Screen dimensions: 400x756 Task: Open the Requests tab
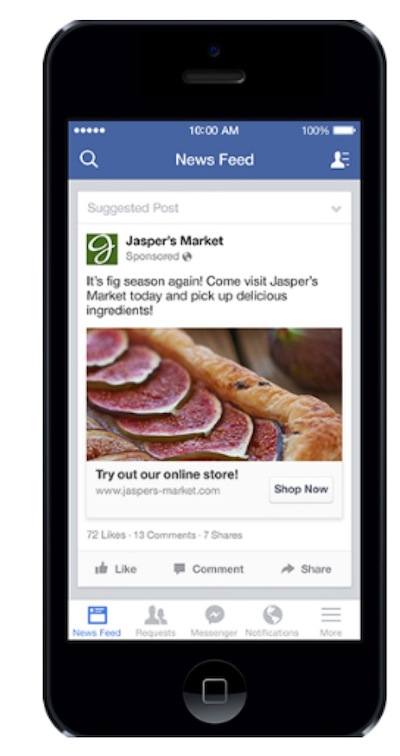155,621
